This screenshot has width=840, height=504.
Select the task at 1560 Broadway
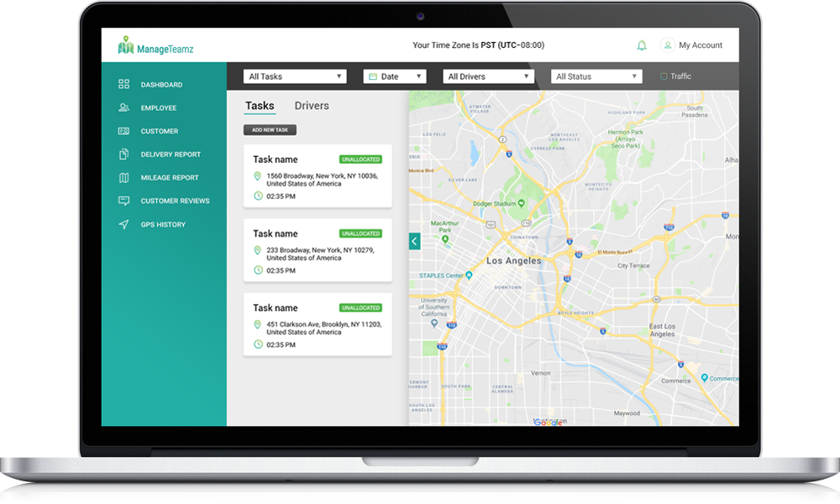coord(318,176)
